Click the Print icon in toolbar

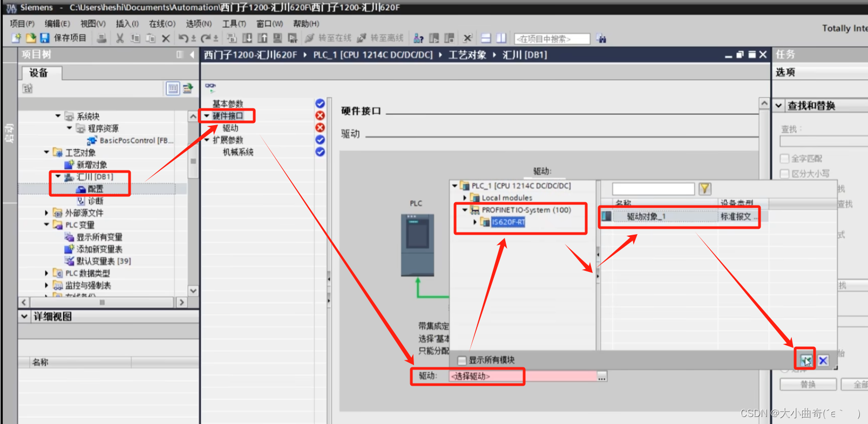(101, 38)
